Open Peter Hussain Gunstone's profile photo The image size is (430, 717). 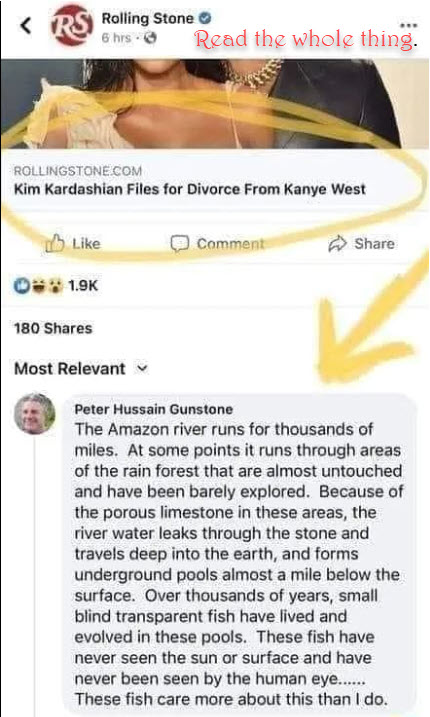point(35,413)
